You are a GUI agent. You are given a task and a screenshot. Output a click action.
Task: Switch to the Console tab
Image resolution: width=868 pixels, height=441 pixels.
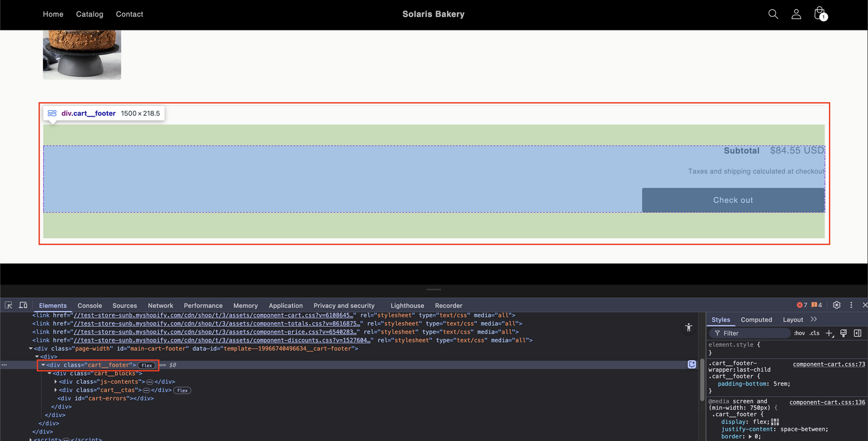tap(90, 306)
